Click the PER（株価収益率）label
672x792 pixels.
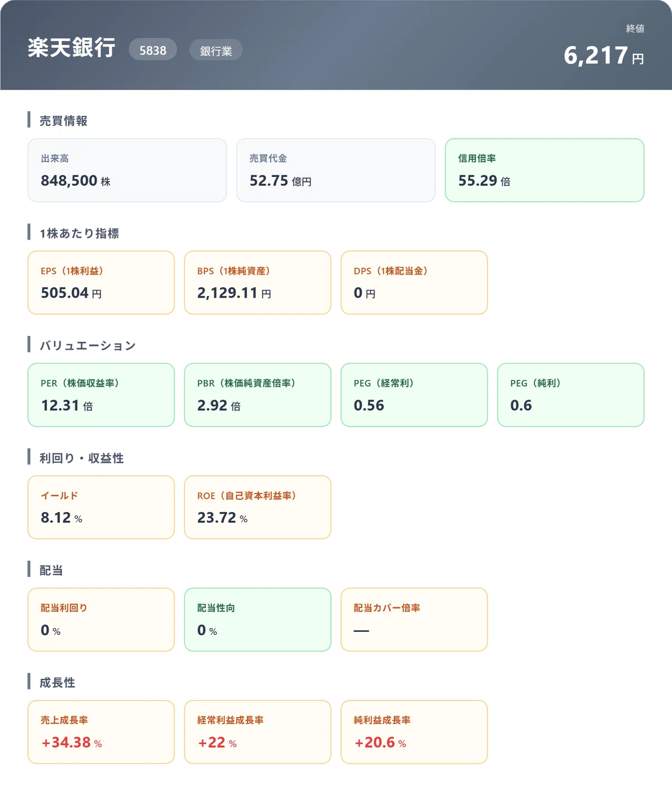80,383
